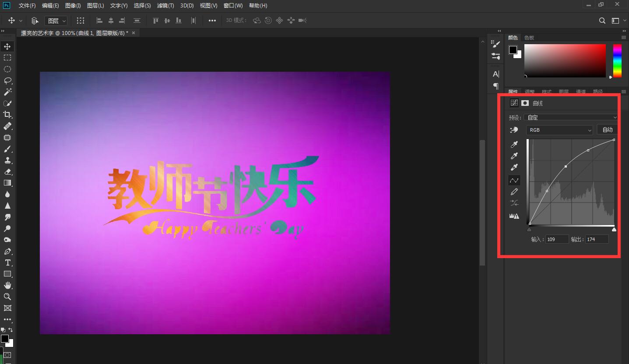This screenshot has width=629, height=364.
Task: Click the 输入 value field showing 109
Action: point(556,239)
